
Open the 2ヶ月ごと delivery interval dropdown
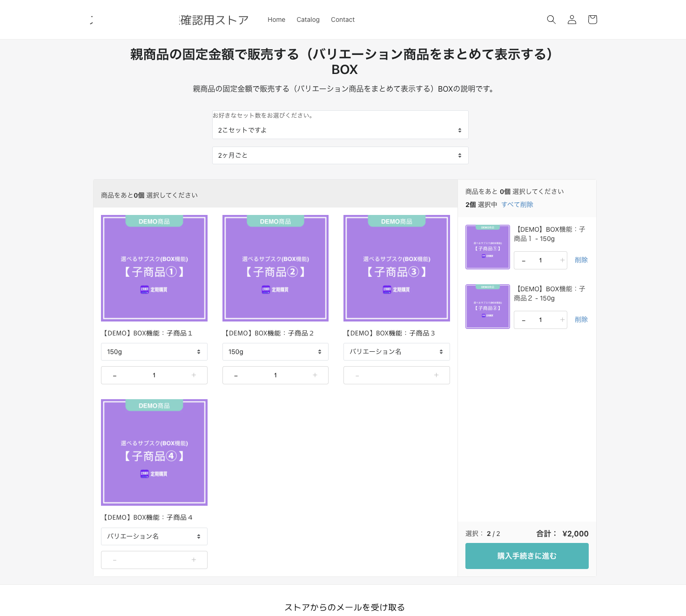tap(340, 155)
